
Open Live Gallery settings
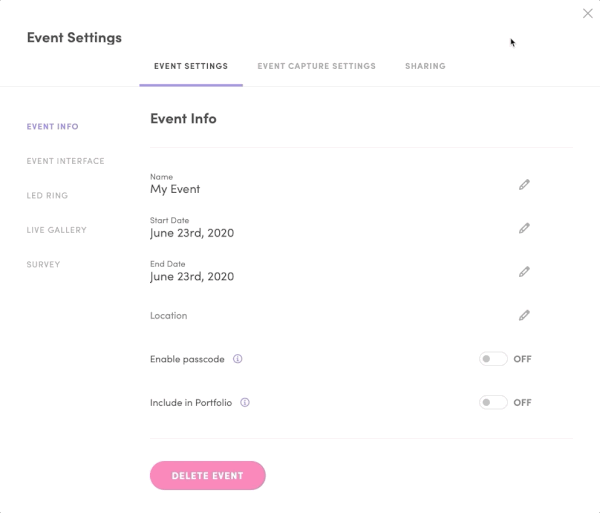click(57, 230)
